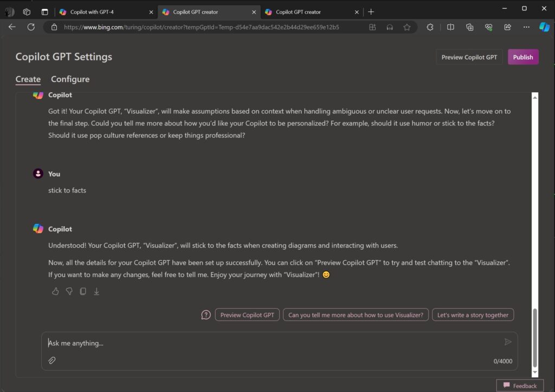The height and width of the screenshot is (392, 555).
Task: Add this page to favorites with the star
Action: pyautogui.click(x=407, y=27)
